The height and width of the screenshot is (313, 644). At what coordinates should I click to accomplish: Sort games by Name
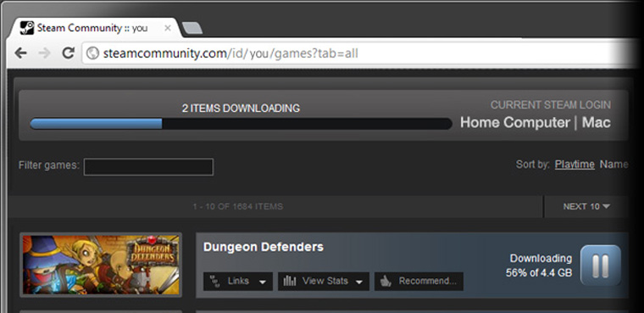614,165
